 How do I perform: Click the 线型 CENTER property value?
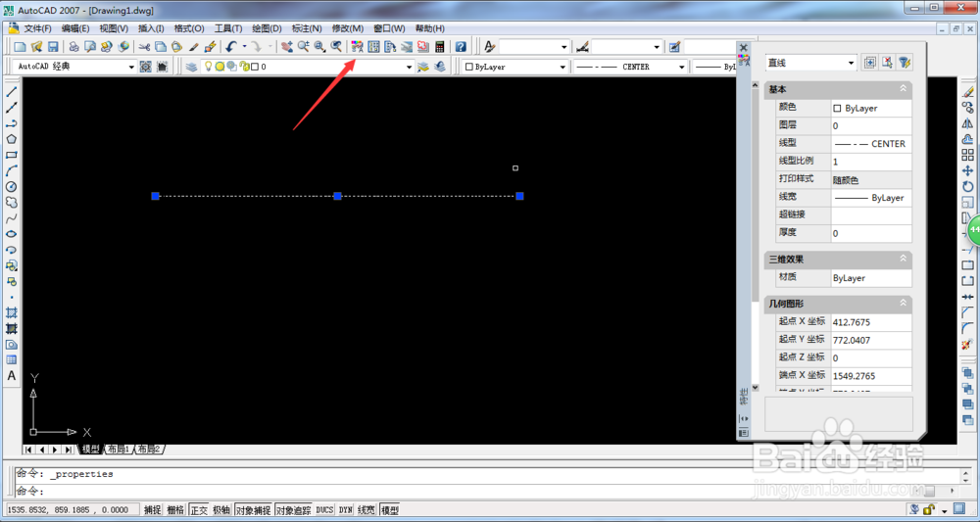pos(871,144)
